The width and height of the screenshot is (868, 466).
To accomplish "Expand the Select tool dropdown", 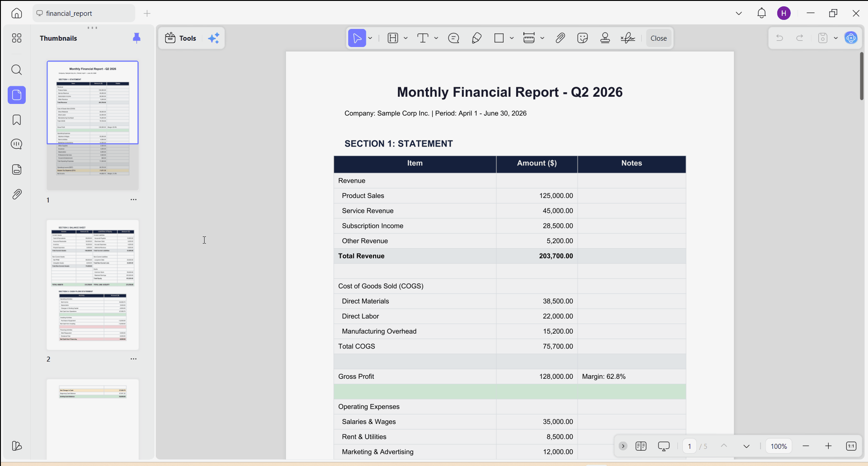I will tap(370, 38).
